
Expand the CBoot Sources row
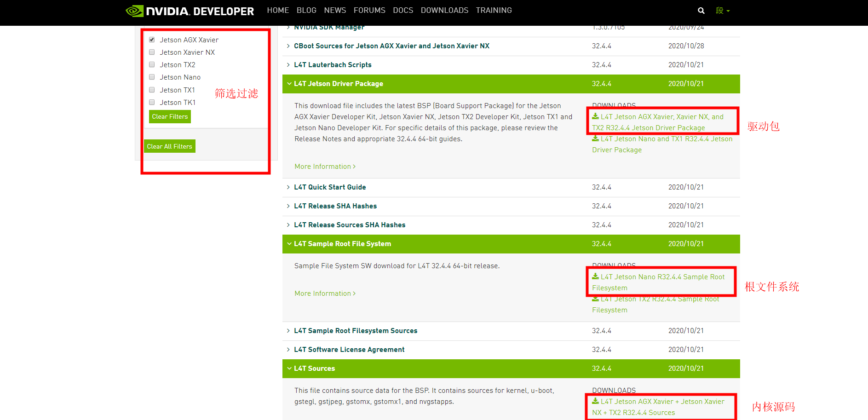tap(511, 46)
